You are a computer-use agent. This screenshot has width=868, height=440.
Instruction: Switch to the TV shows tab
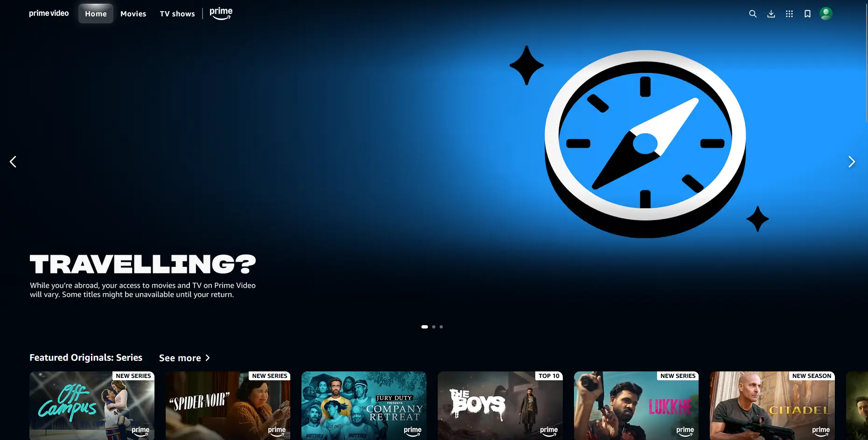177,14
